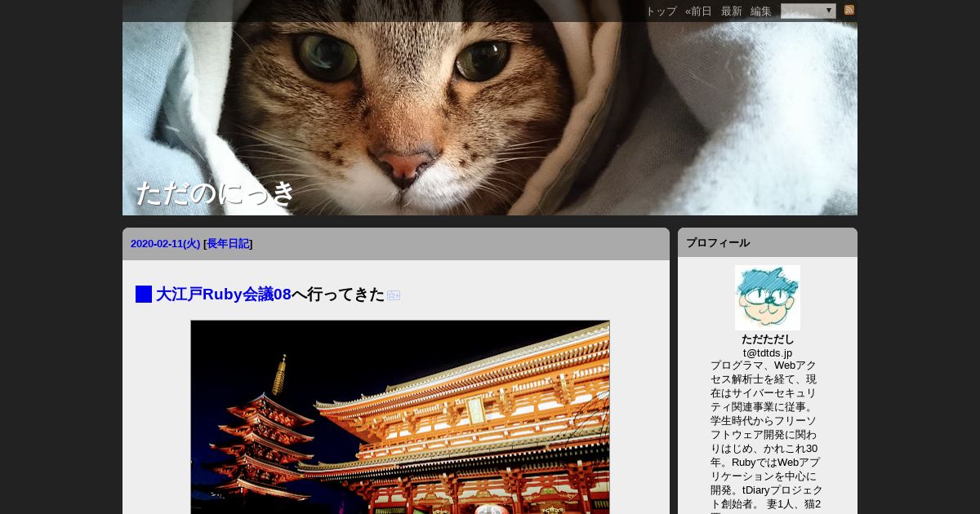The width and height of the screenshot is (980, 514).
Task: Open 最新 latest entries
Action: (732, 11)
